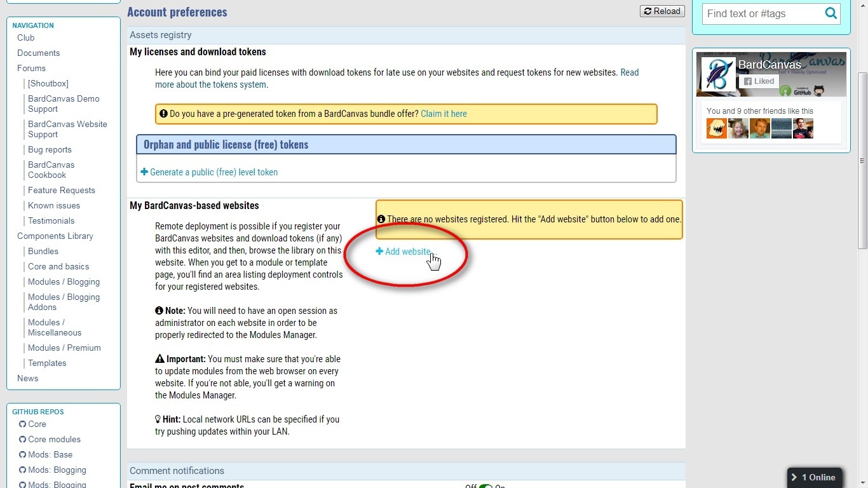
Task: Open Documents in navigation
Action: click(x=39, y=53)
